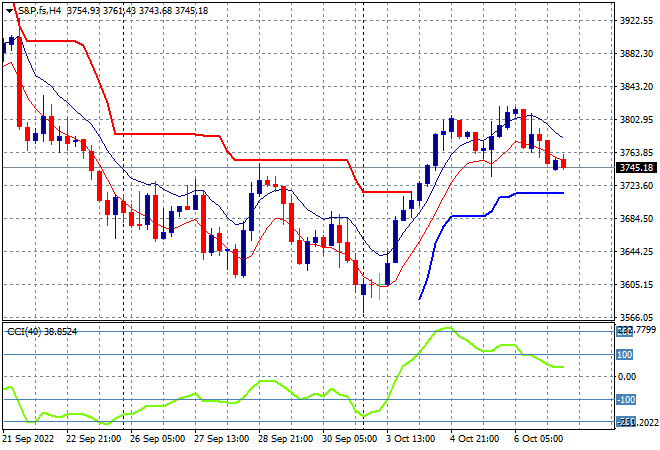Viewport: 660px width, 450px height.
Task: Click the 3684.50 price scale label
Action: 636,218
